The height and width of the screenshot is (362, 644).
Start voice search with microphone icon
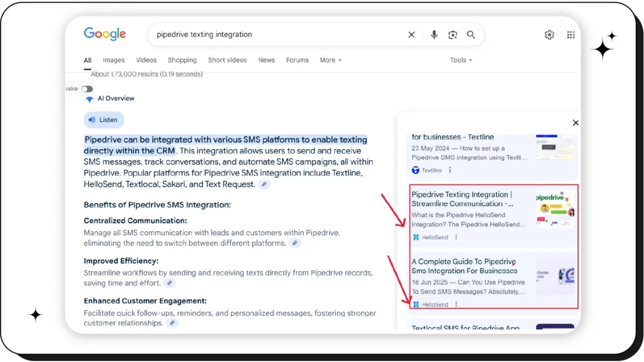[434, 35]
